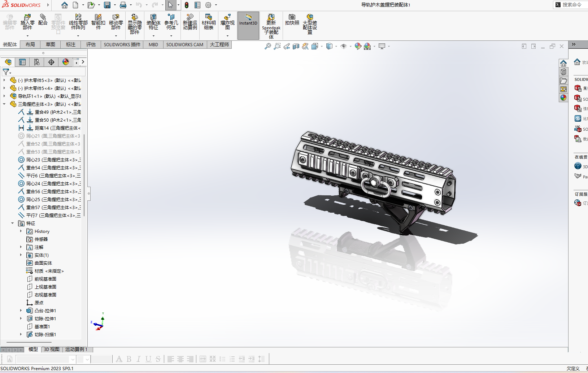Open Large Assembly Settings (大型装配体设置)
588x373 pixels.
[x=310, y=24]
